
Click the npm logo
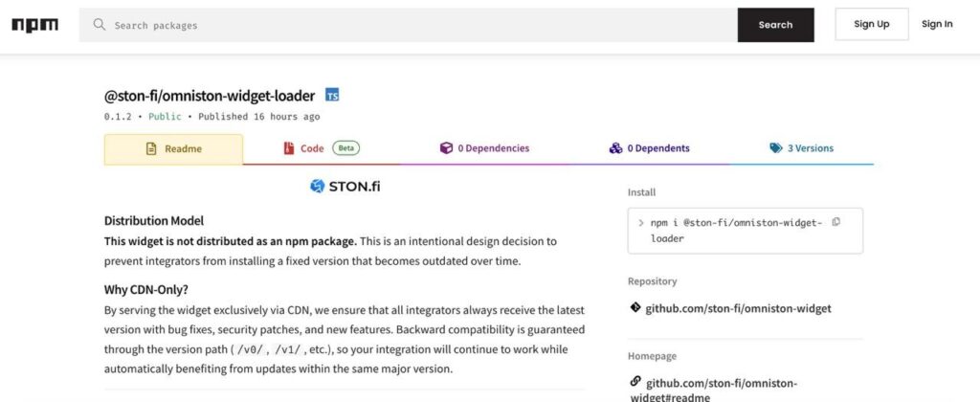pos(34,25)
